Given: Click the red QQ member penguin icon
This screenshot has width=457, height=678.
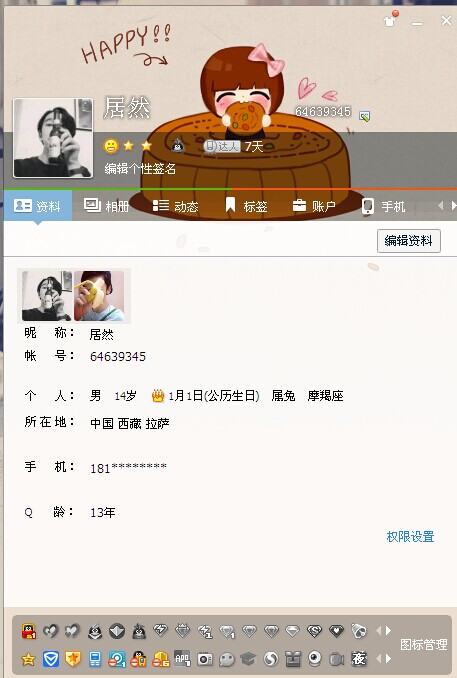Looking at the screenshot, I should pyautogui.click(x=29, y=631).
